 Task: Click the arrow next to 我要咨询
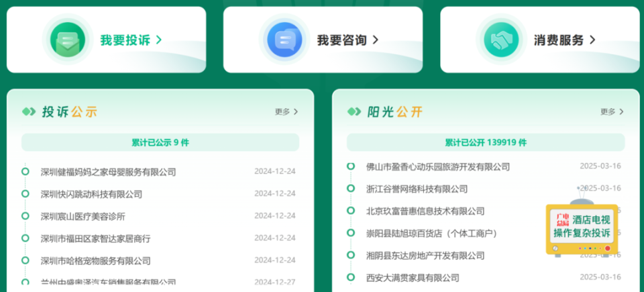coord(376,40)
